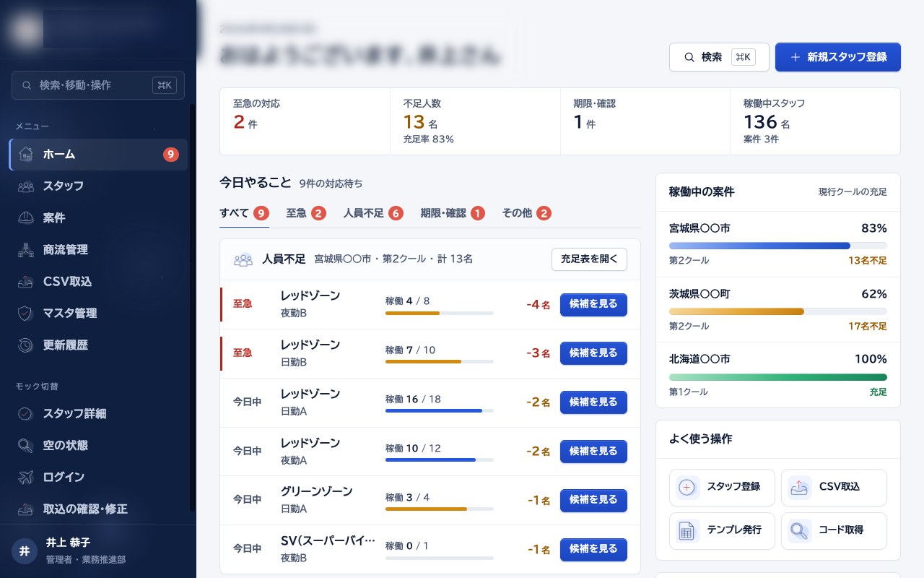Open the 更新履歴 clock icon
This screenshot has height=578, width=924.
click(26, 345)
